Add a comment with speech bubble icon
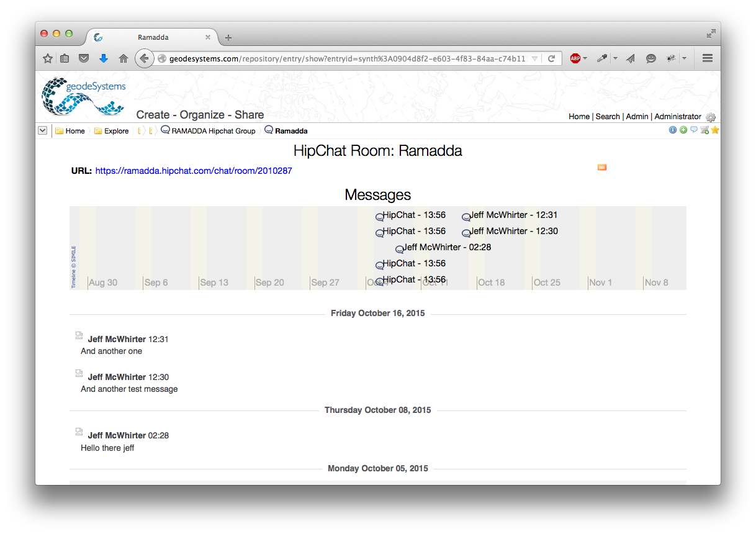Screen dimensions: 756x534 tap(694, 130)
